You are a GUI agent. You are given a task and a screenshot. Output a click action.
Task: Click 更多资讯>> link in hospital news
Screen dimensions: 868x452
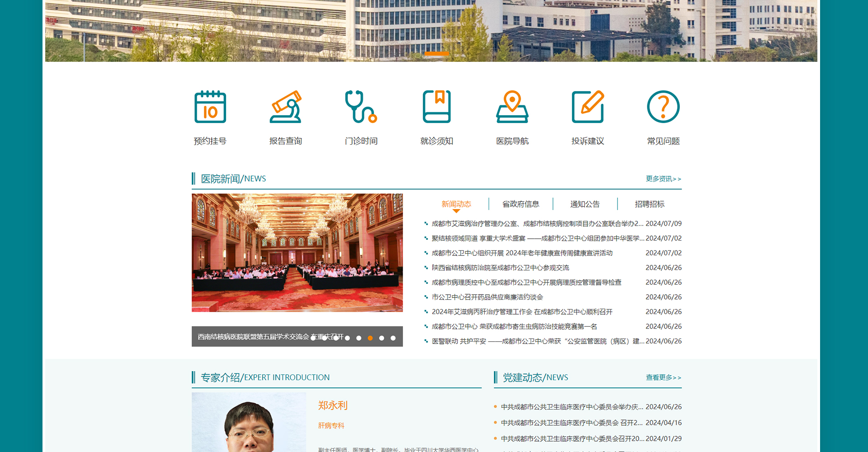663,179
